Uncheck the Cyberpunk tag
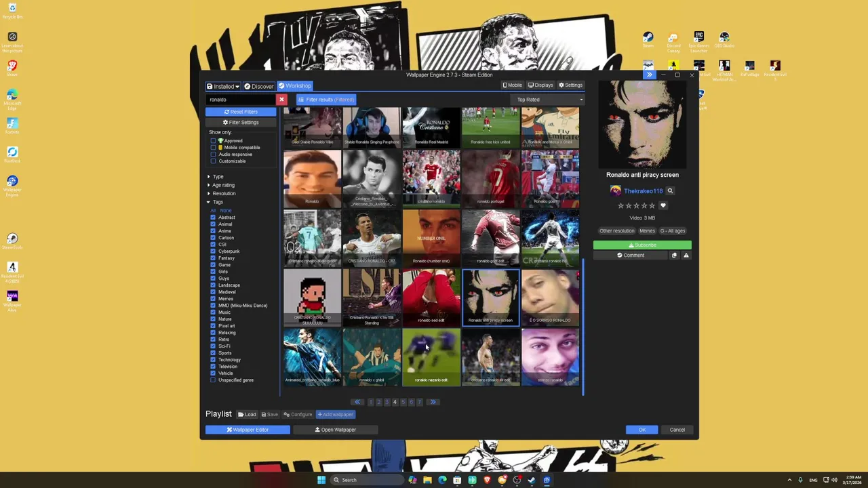The image size is (868, 488). 213,251
